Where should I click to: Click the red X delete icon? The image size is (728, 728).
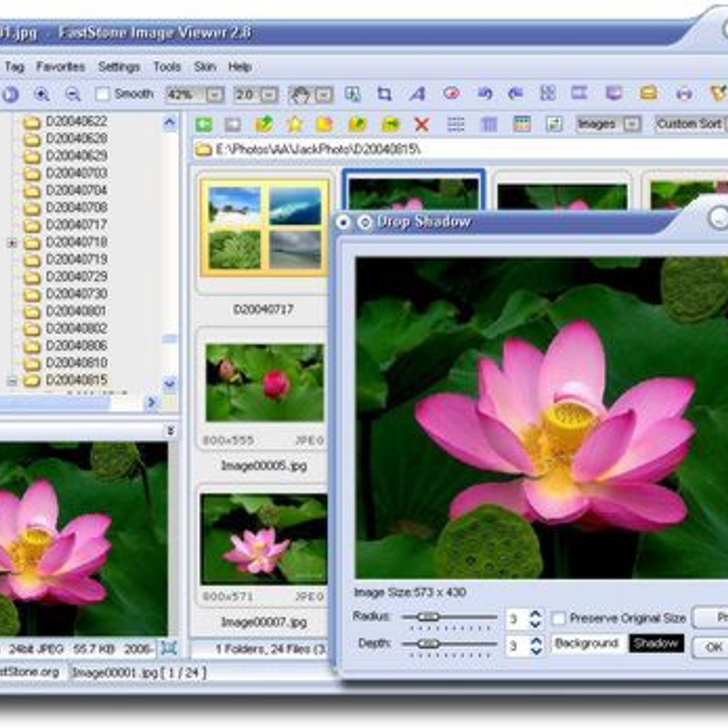[422, 125]
